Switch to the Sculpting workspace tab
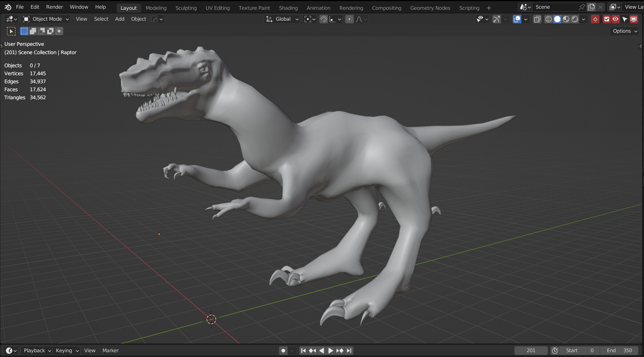 click(x=186, y=8)
